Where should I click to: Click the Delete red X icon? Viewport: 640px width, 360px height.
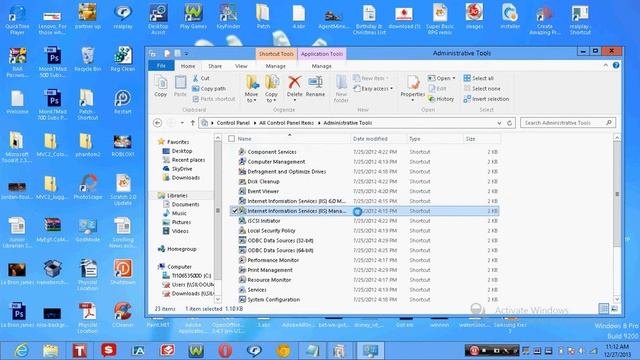[294, 82]
